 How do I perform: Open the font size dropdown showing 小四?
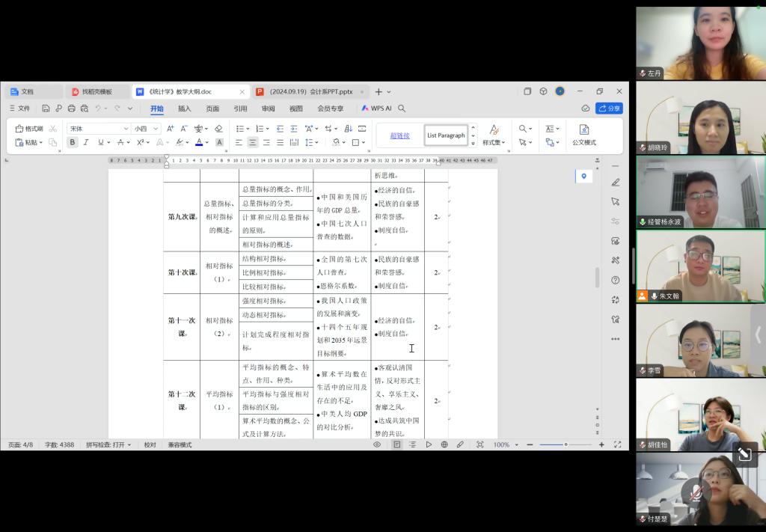point(146,129)
